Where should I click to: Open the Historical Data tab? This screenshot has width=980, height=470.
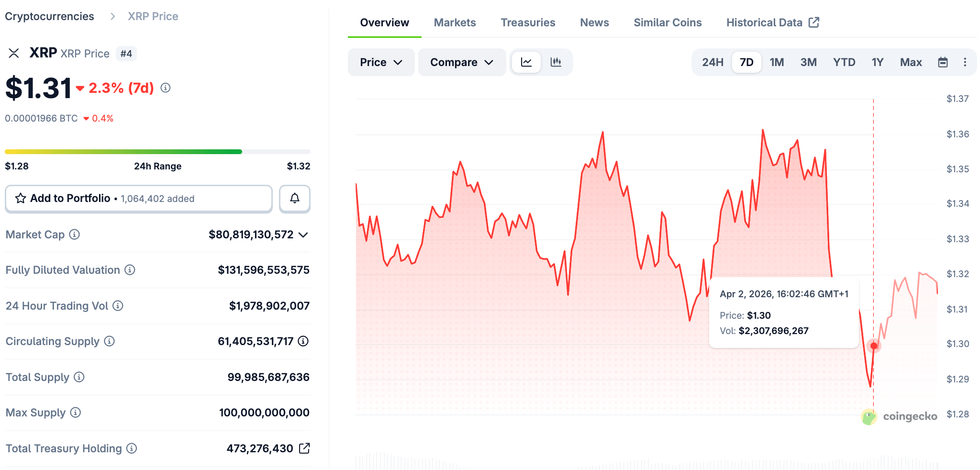click(x=773, y=22)
